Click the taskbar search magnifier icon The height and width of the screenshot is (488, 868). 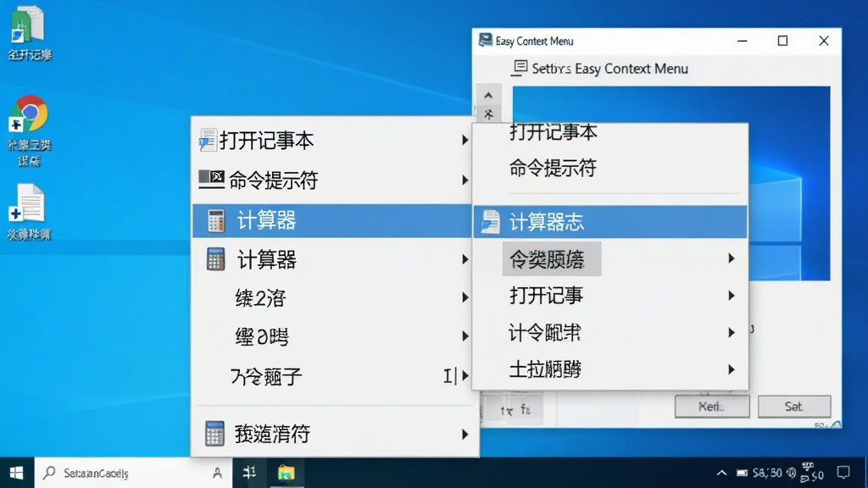click(49, 473)
